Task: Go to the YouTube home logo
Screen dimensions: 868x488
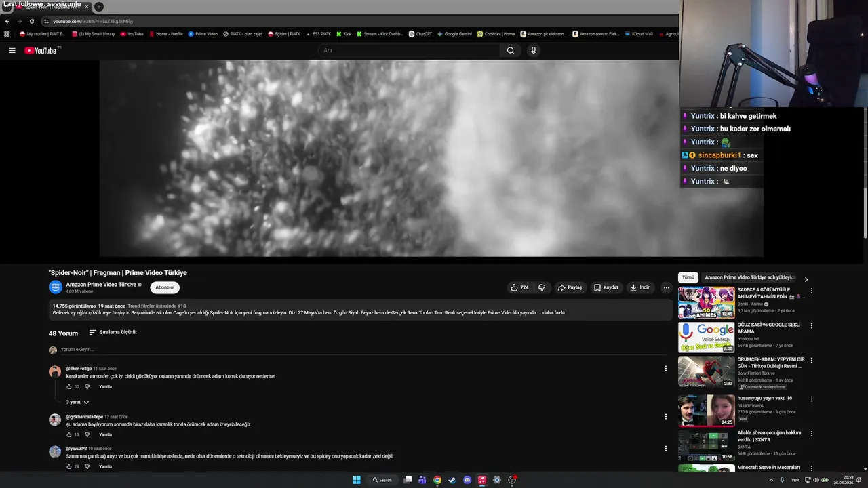Action: click(x=41, y=50)
